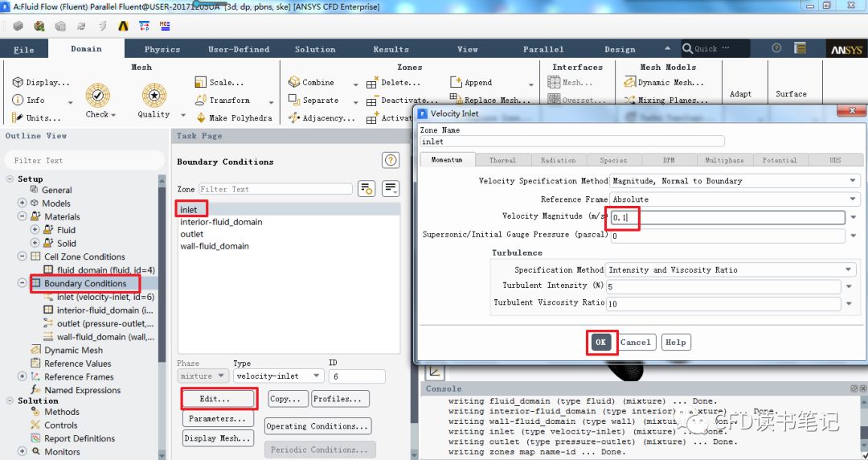
Task: Click Cancel in Velocity Inlet dialog
Action: click(x=636, y=342)
